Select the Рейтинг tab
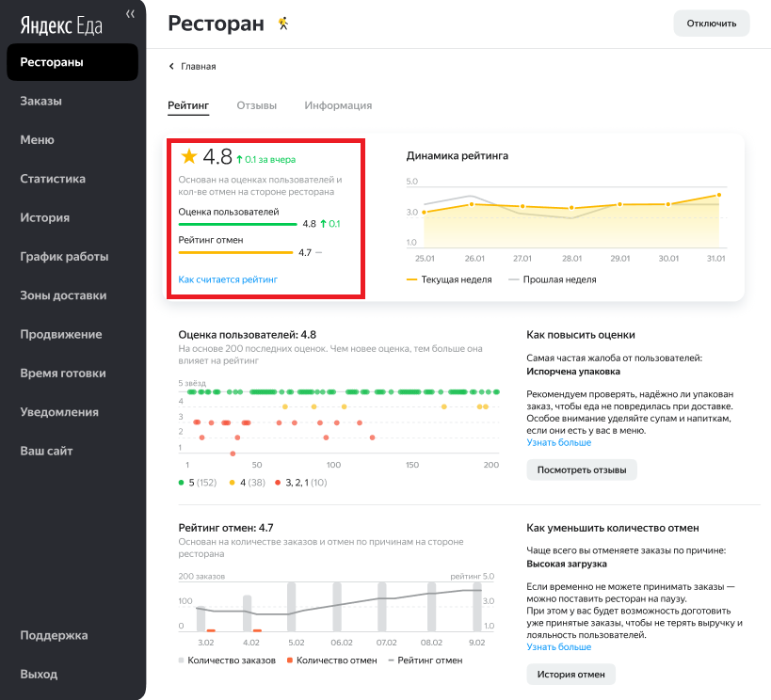The height and width of the screenshot is (700, 771). coord(187,105)
